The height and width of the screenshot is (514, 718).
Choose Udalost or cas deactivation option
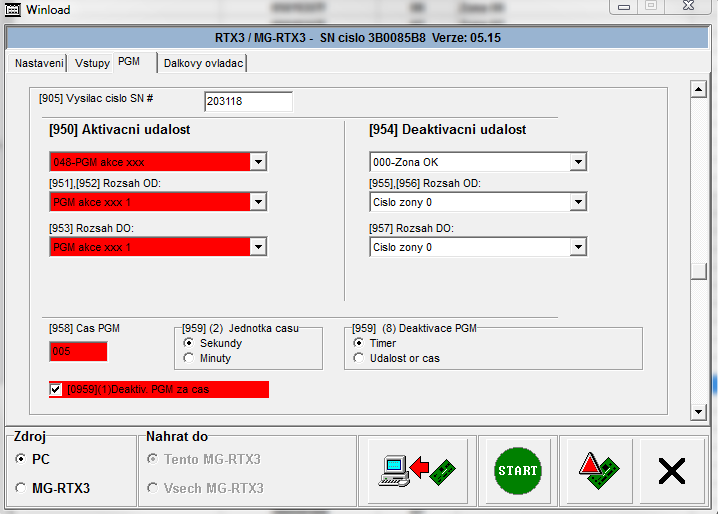pos(360,358)
